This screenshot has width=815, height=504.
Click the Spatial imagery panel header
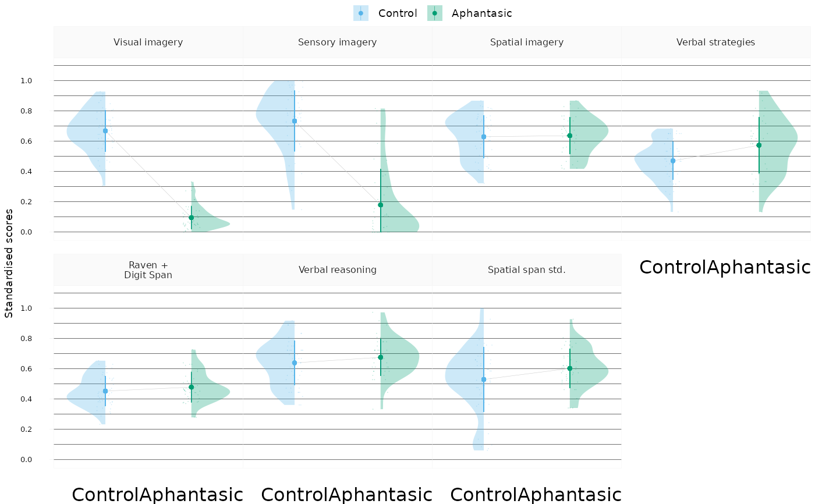point(526,42)
